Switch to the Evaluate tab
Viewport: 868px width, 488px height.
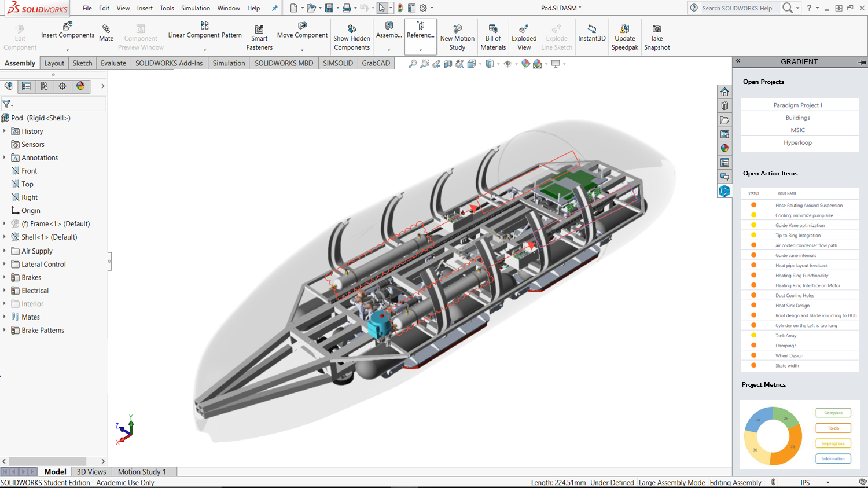[113, 63]
